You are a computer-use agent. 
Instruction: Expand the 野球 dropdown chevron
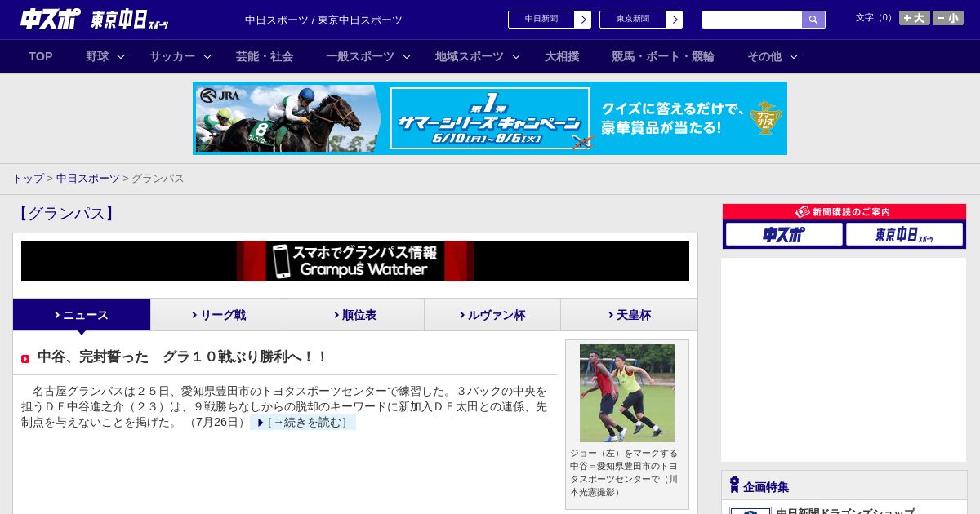click(x=121, y=56)
